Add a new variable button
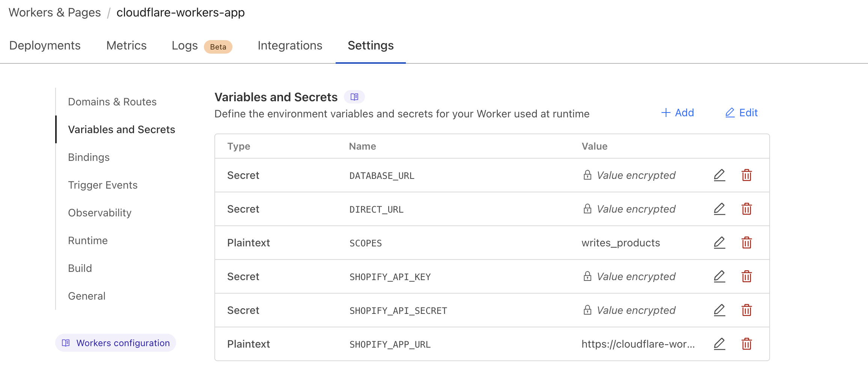 click(677, 113)
